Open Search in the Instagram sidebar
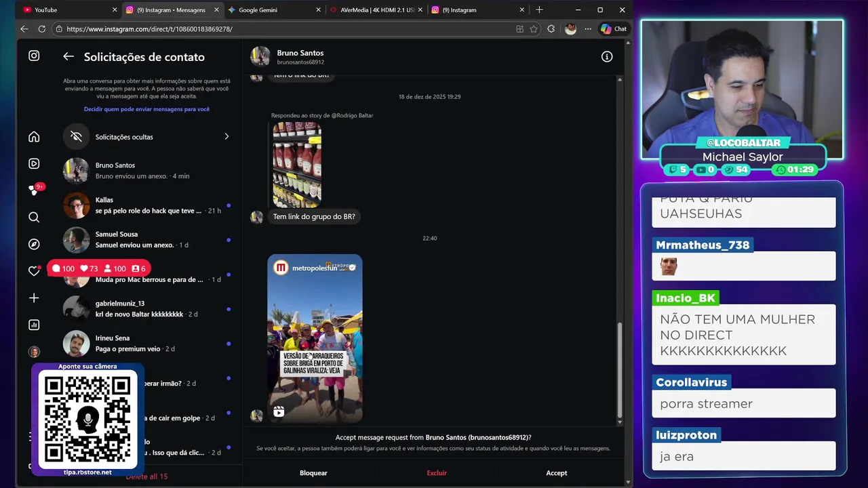 coord(34,218)
